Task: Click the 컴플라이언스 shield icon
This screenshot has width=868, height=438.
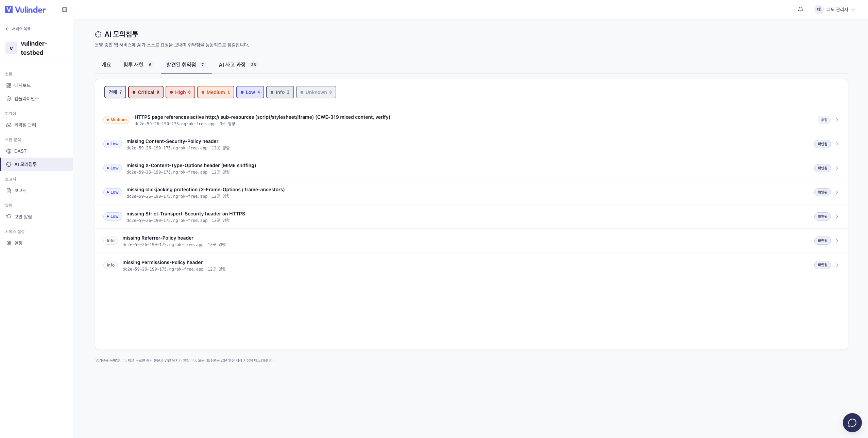Action: coord(9,99)
